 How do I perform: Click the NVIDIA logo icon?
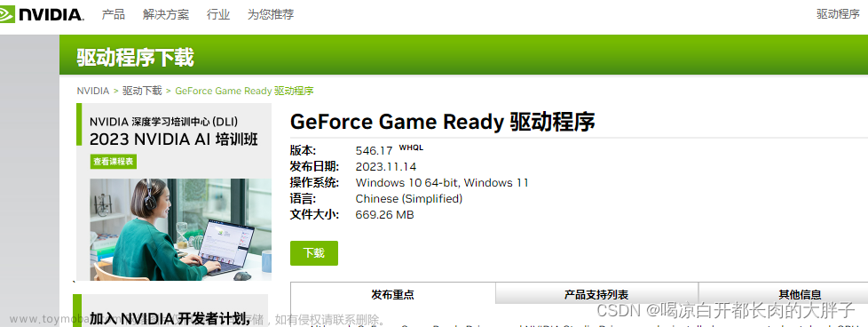42,14
